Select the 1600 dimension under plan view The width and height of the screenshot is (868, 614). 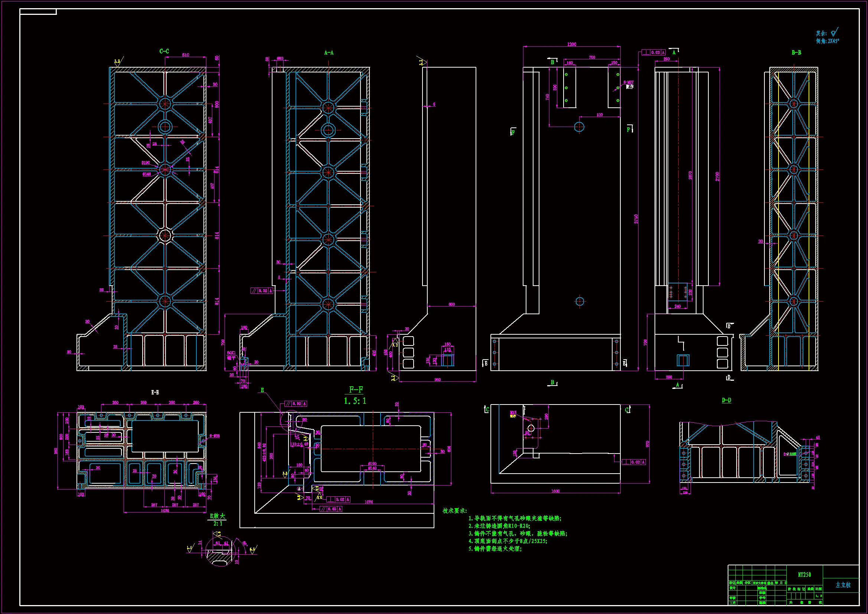coord(555,491)
